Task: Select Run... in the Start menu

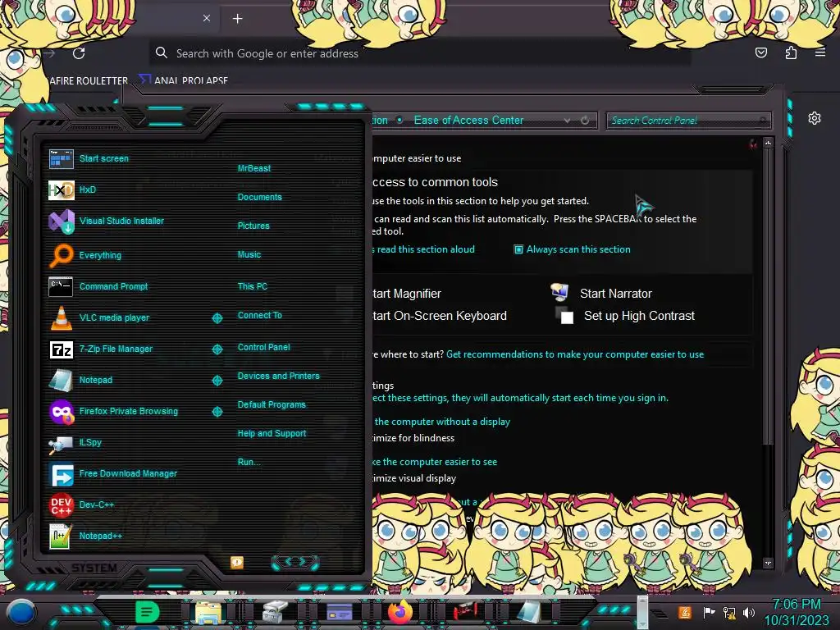Action: [249, 463]
